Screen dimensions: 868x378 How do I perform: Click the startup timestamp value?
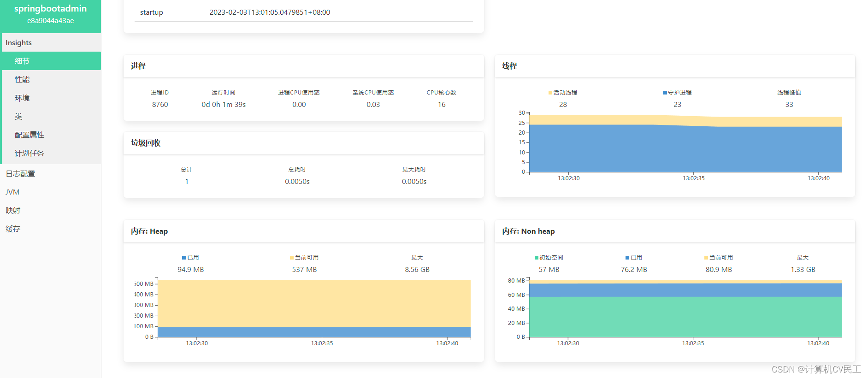click(x=270, y=12)
